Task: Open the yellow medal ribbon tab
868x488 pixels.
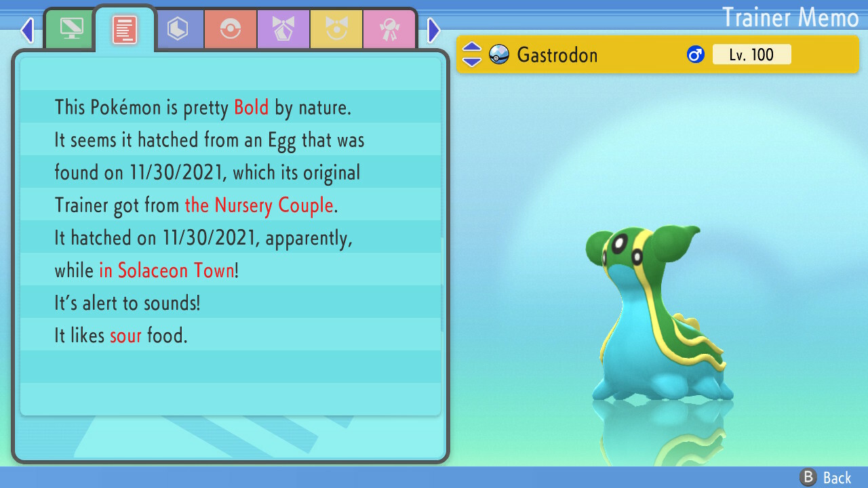Action: pyautogui.click(x=336, y=29)
